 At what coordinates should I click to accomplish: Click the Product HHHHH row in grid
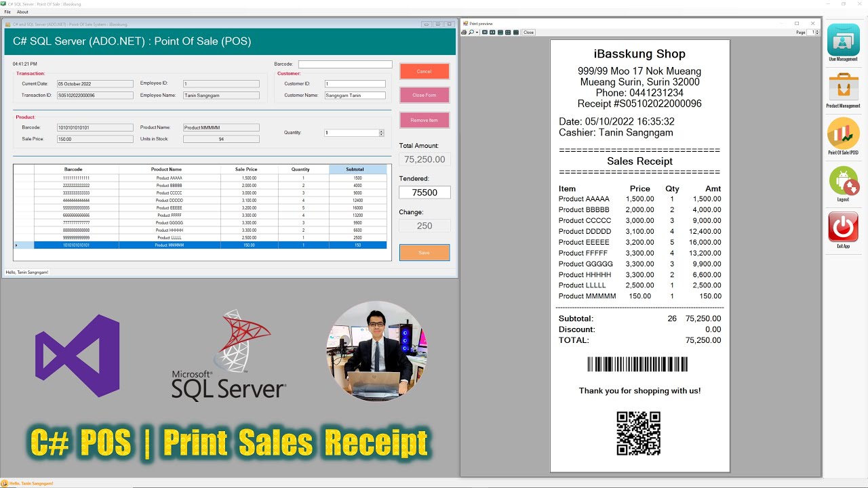(x=201, y=230)
